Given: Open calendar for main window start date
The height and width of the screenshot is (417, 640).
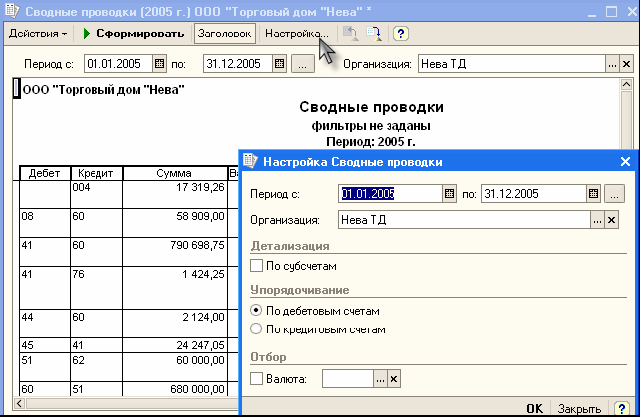Looking at the screenshot, I should pyautogui.click(x=159, y=64).
